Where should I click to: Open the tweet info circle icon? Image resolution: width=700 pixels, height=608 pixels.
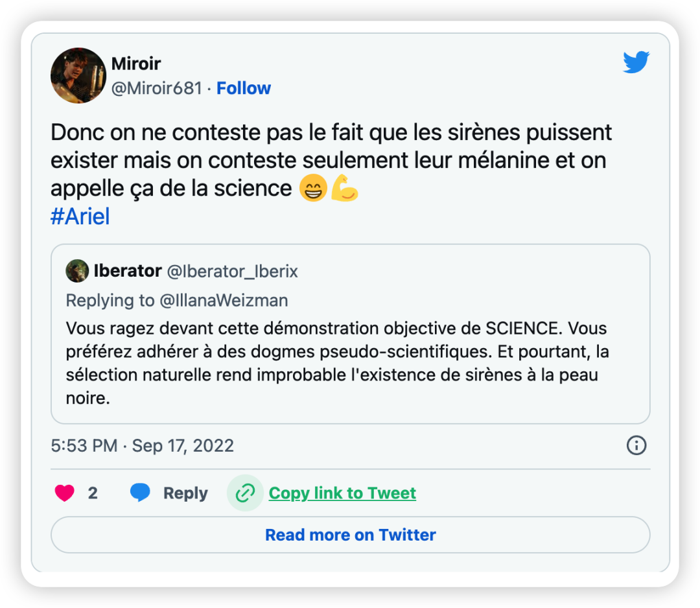pos(636,445)
